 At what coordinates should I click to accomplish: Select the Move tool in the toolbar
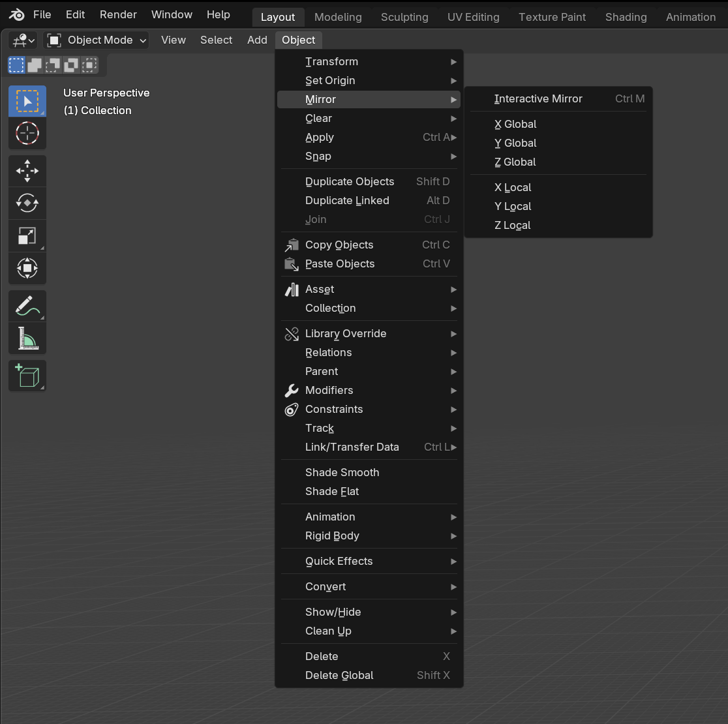27,171
